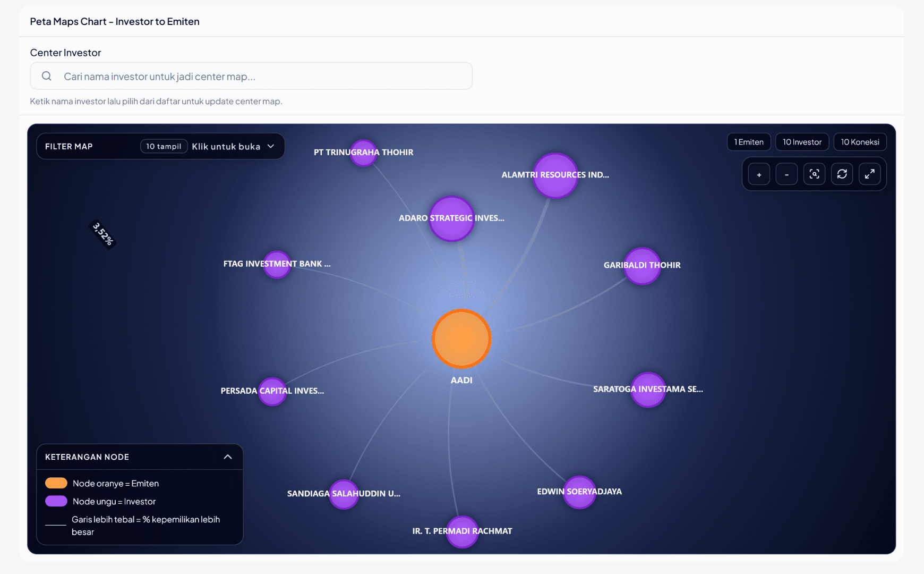Select the FTAG INVESTMENT BANK node
Image resolution: width=924 pixels, height=574 pixels.
(277, 264)
